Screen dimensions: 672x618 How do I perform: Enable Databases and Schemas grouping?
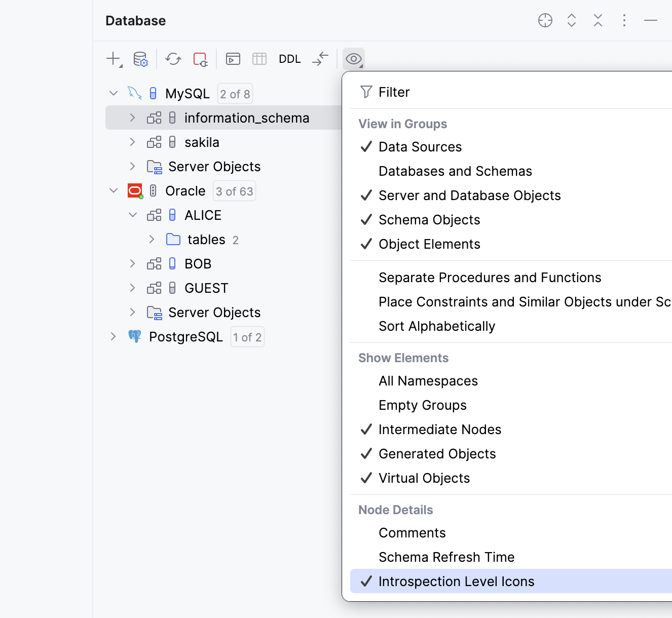coord(455,171)
